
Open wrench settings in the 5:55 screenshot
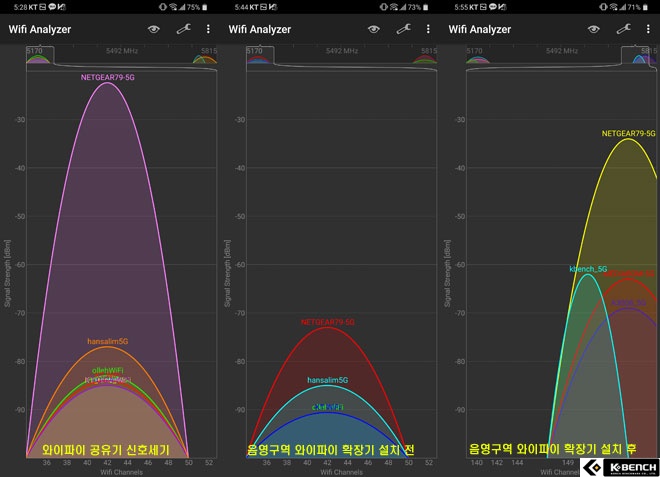point(623,29)
